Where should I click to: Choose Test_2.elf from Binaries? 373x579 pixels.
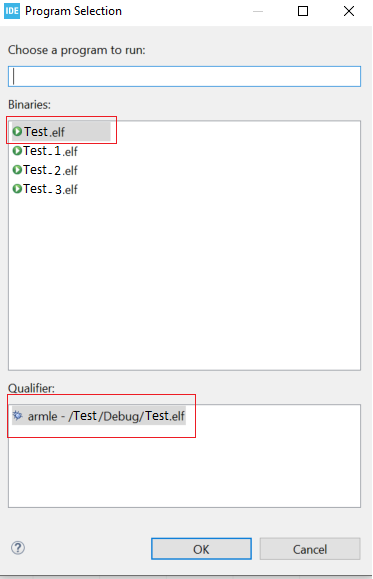[x=50, y=170]
